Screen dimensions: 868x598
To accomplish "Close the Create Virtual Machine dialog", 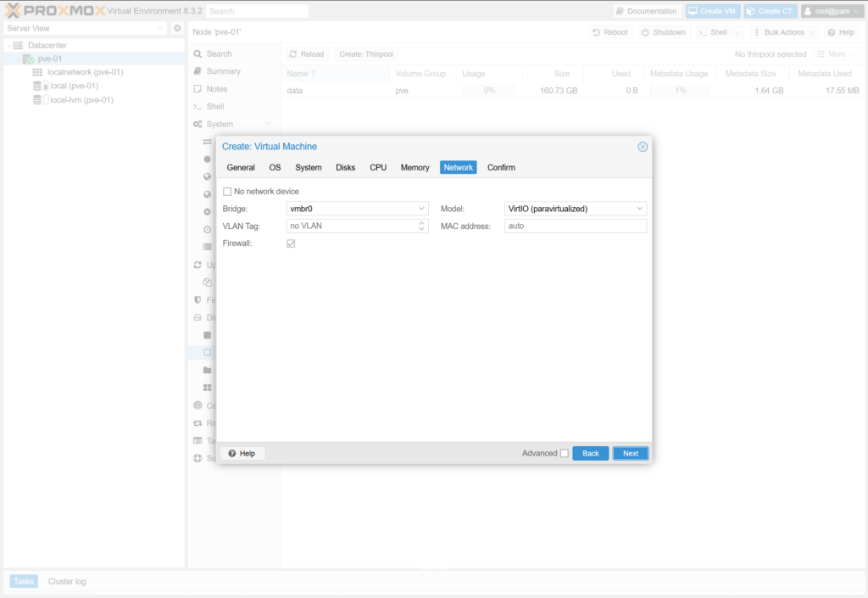I will coord(643,147).
